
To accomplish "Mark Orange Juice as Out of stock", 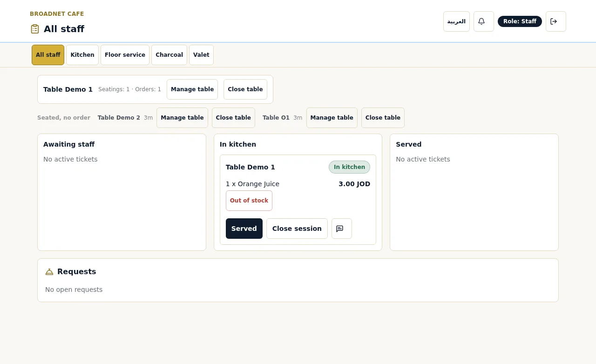I will click(249, 201).
